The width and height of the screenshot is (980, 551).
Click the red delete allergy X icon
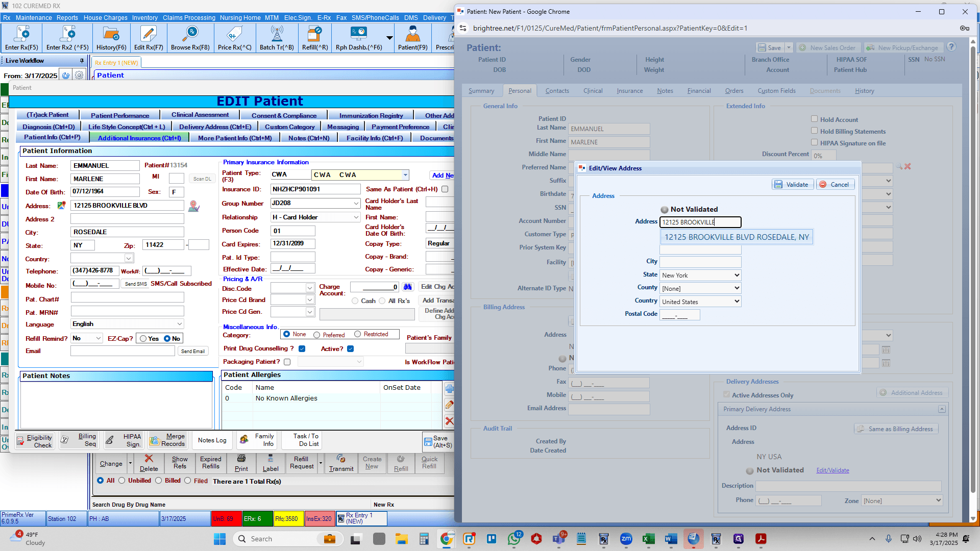tap(449, 421)
